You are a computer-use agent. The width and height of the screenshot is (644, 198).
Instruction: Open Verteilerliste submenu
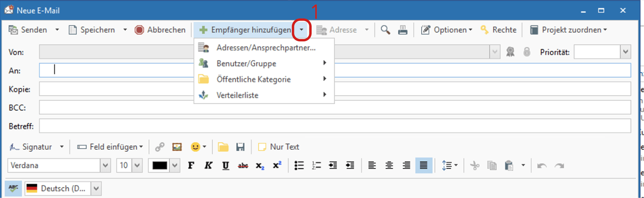264,95
